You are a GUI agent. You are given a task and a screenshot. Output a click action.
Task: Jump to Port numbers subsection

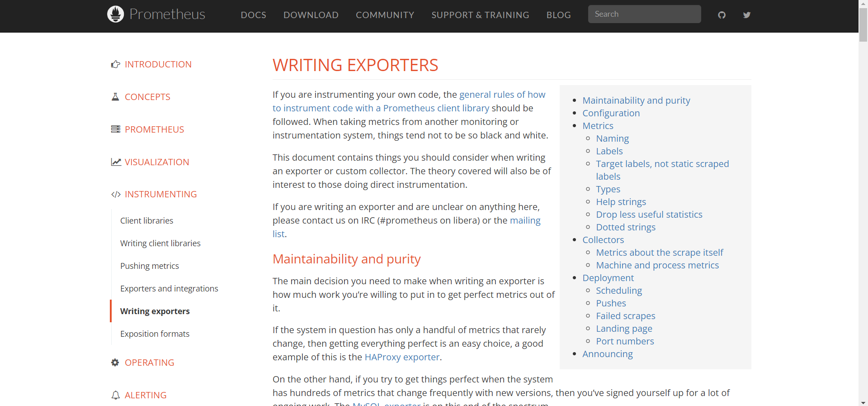point(625,341)
